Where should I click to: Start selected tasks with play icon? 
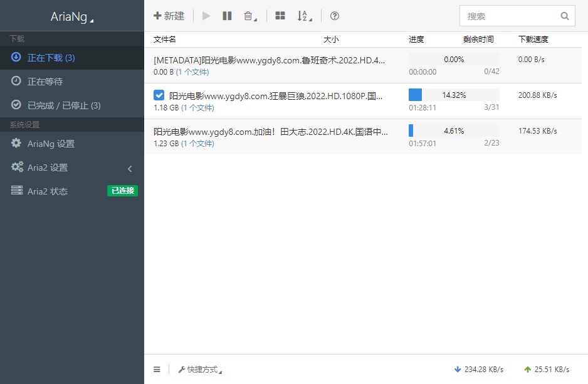(206, 16)
